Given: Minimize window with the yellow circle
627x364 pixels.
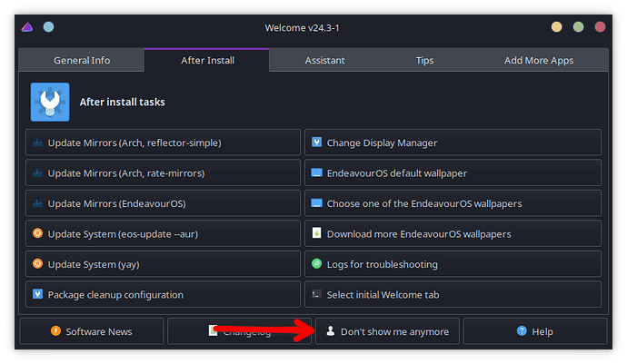Looking at the screenshot, I should pos(557,27).
